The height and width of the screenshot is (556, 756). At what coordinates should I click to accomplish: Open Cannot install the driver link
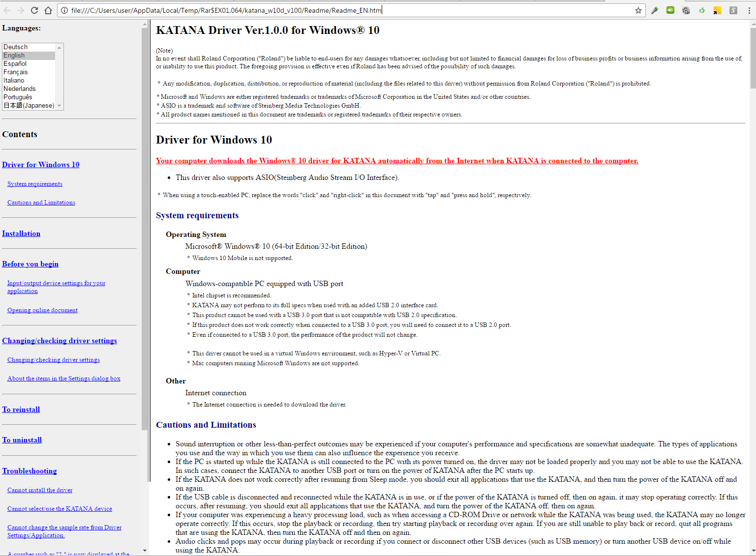(40, 490)
